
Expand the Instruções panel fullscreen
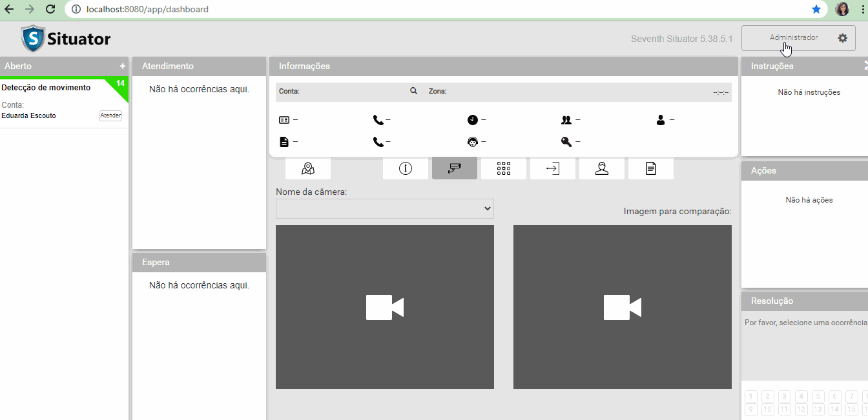(865, 66)
